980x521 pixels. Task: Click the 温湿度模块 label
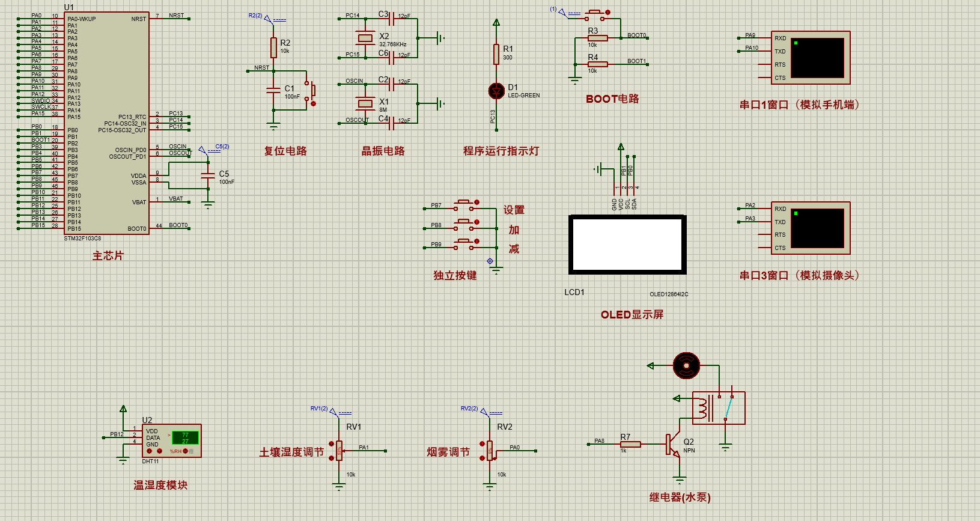tap(160, 485)
